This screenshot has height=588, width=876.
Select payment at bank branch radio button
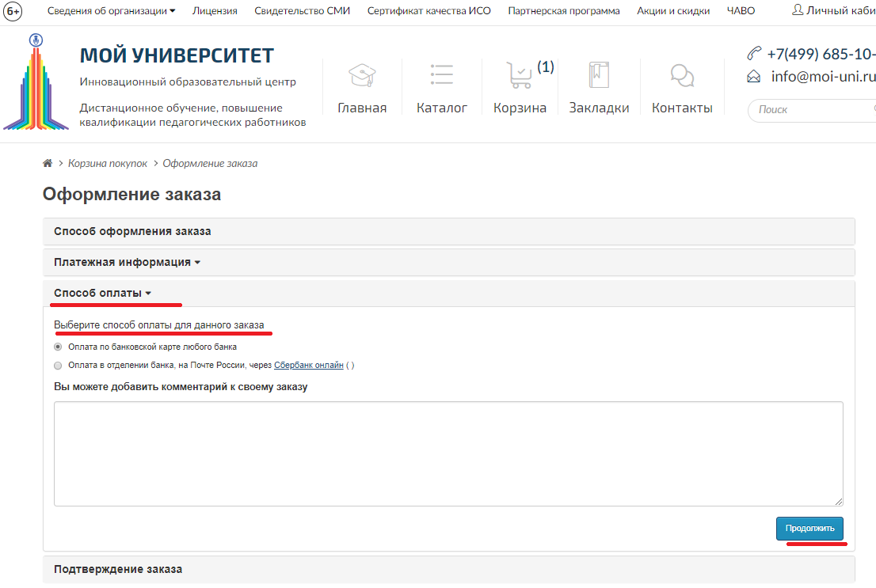point(58,366)
